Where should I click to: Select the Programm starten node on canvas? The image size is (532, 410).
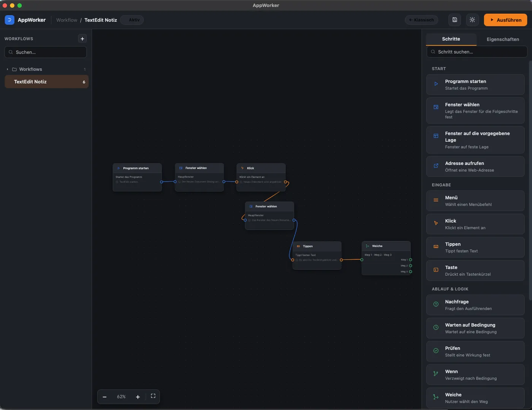coord(137,177)
